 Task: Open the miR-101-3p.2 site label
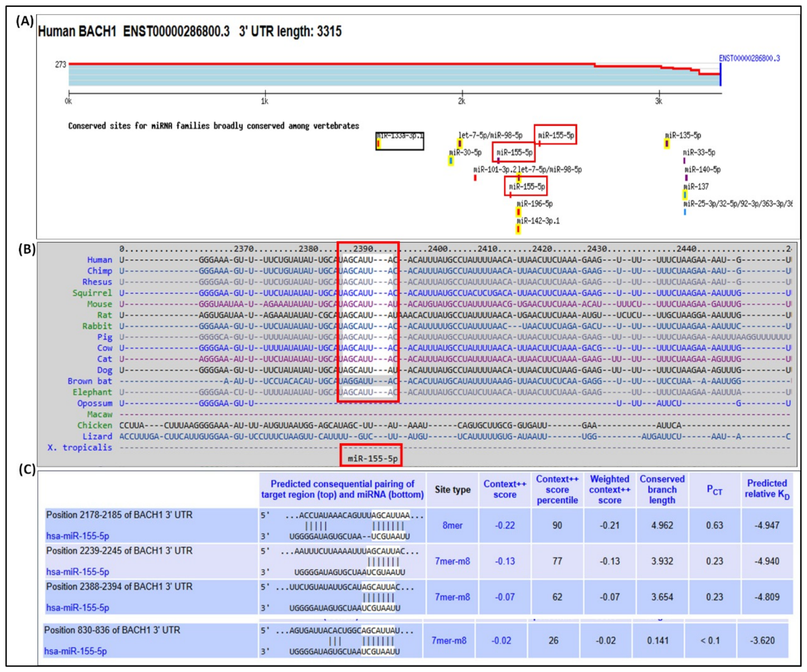tap(495, 169)
